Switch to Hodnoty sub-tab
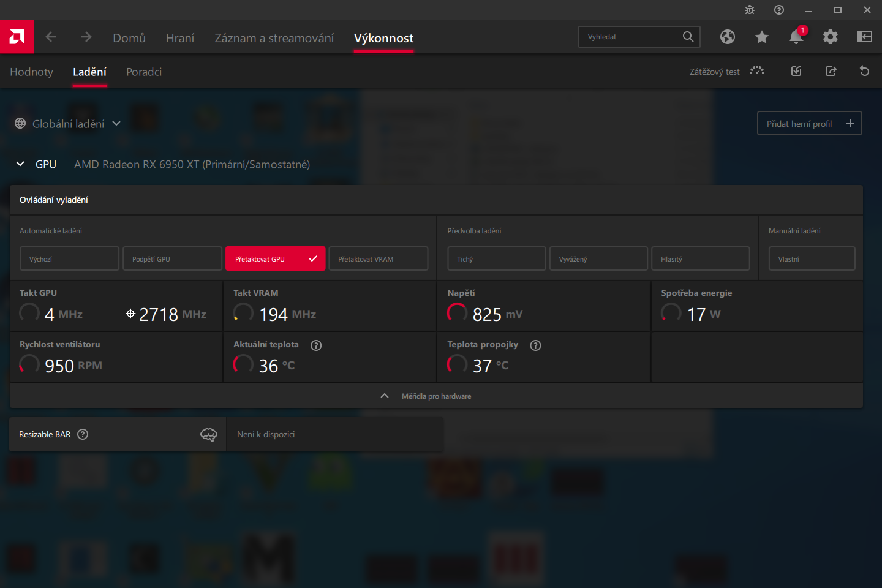Image resolution: width=882 pixels, height=588 pixels. (32, 72)
